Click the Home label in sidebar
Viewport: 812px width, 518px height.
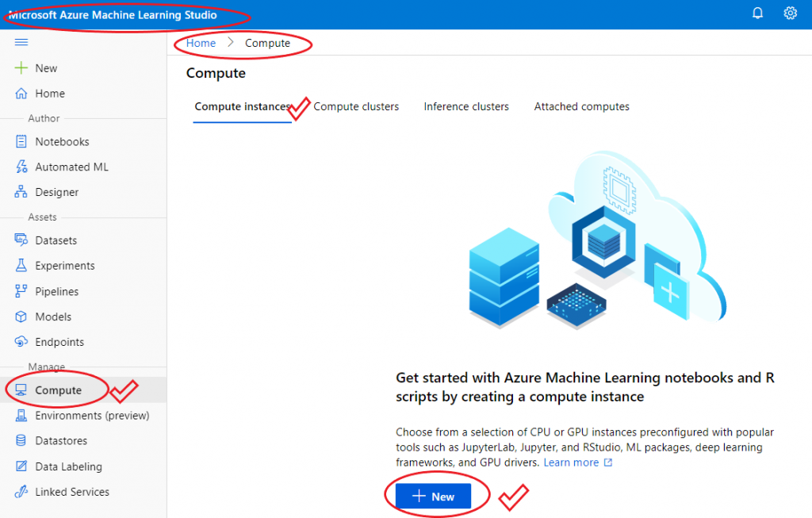[x=50, y=94]
